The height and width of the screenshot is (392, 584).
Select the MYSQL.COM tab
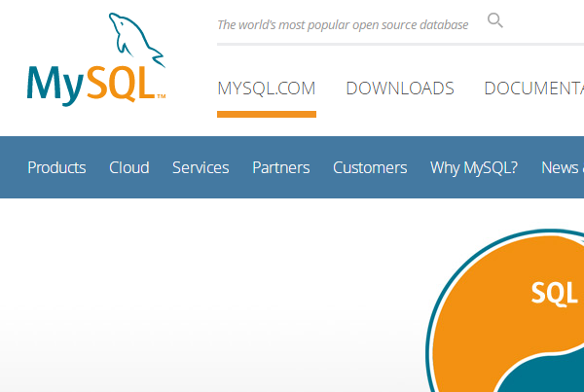[x=267, y=89]
